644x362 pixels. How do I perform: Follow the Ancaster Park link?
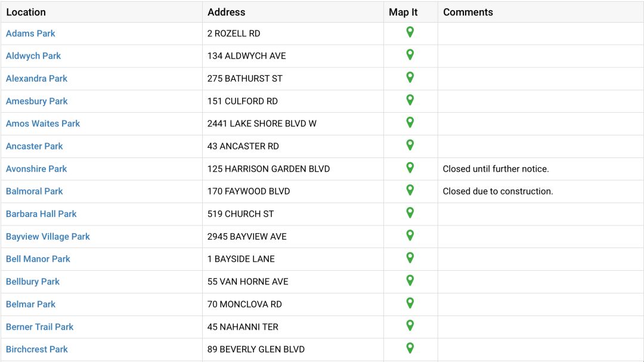(34, 146)
